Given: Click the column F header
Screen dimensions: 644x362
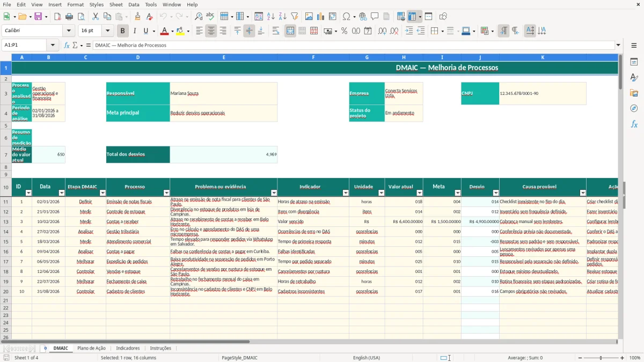Looking at the screenshot, I should [313, 57].
